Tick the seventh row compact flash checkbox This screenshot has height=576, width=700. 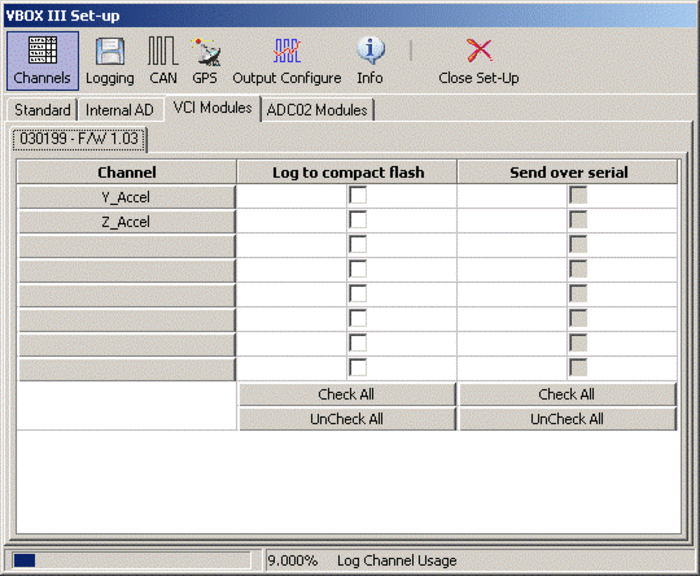pos(358,343)
